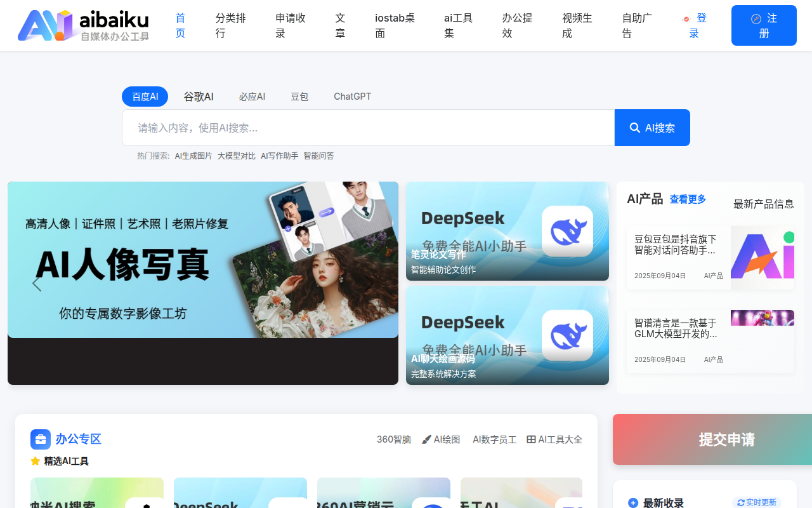812x508 pixels.
Task: Click the 最新收录 plus icon
Action: click(632, 502)
